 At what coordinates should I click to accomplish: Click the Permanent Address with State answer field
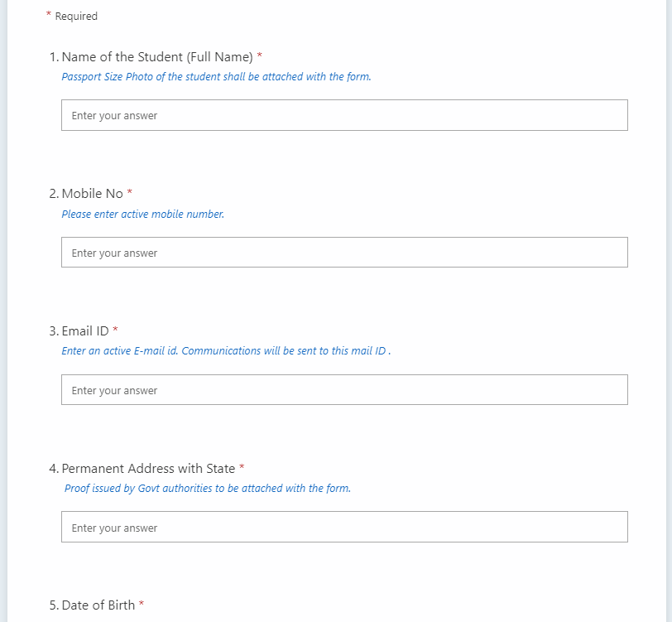click(344, 527)
